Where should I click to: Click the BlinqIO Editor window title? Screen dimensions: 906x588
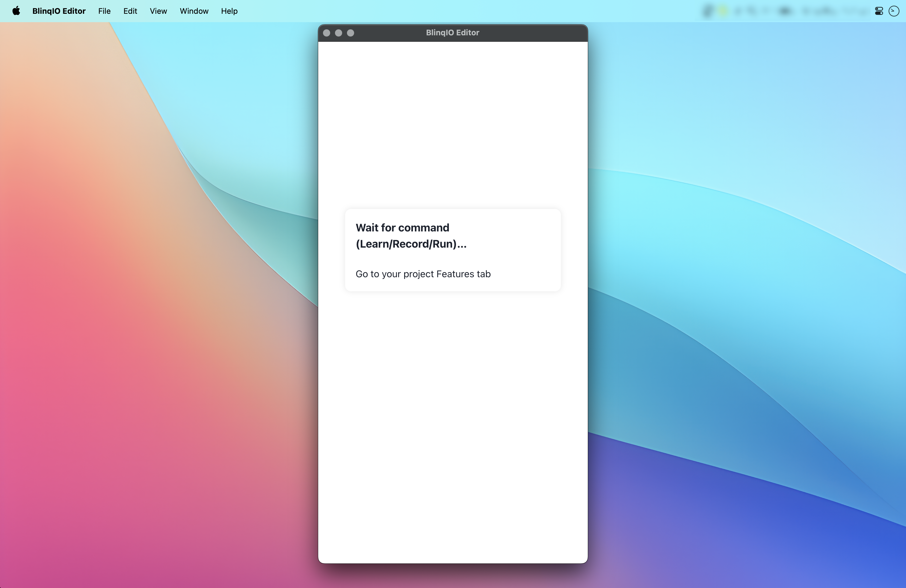tap(453, 33)
